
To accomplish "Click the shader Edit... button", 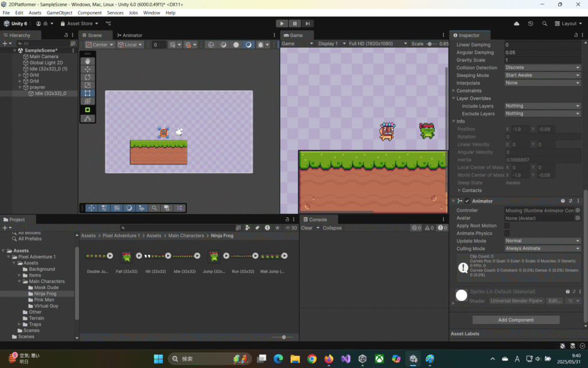I will click(555, 301).
